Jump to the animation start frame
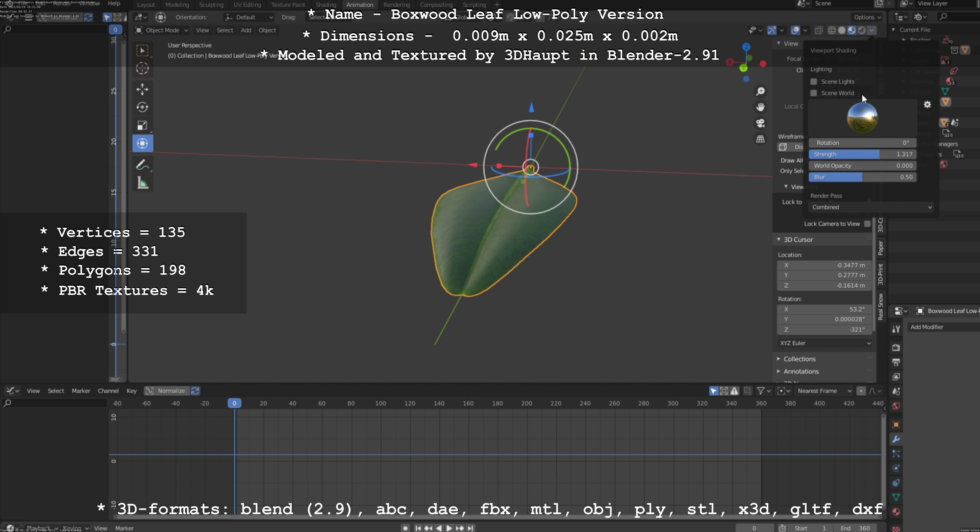This screenshot has height=532, width=980. [x=418, y=528]
